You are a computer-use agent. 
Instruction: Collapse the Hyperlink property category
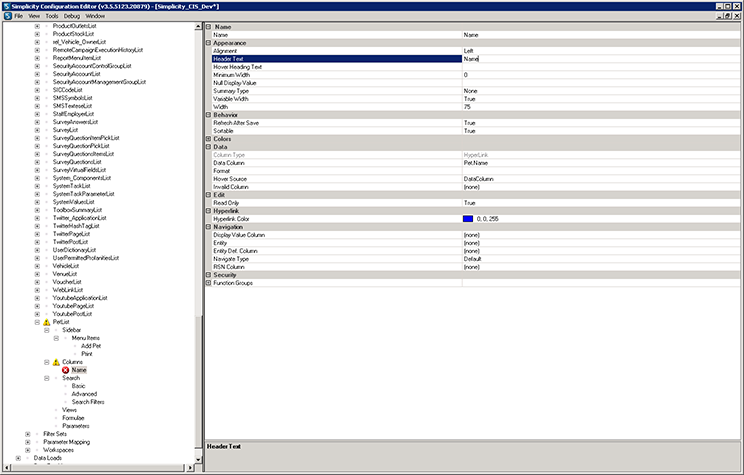click(x=208, y=211)
